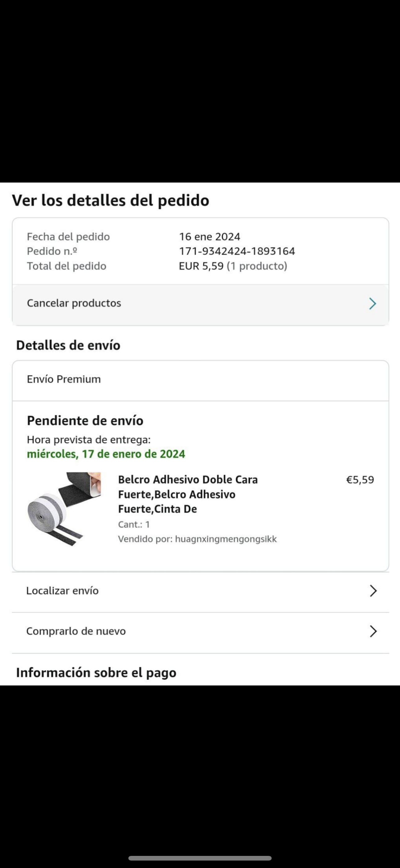The height and width of the screenshot is (868, 400).
Task: Tap the EUR 5,59 order total
Action: 201,266
